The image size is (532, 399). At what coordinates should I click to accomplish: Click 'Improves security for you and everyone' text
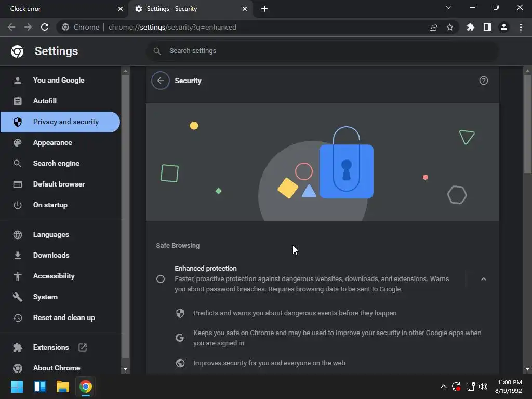(270, 363)
